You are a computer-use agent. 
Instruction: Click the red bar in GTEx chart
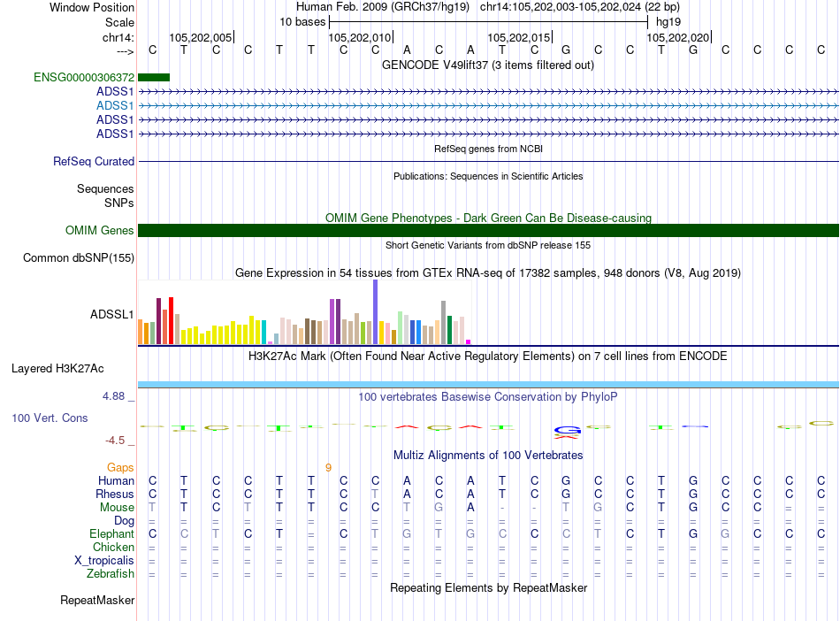click(172, 320)
